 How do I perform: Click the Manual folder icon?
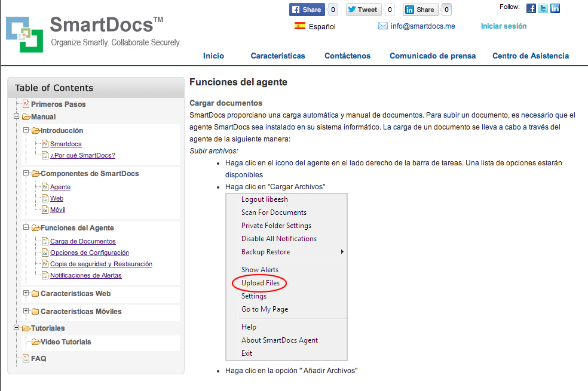(x=26, y=117)
